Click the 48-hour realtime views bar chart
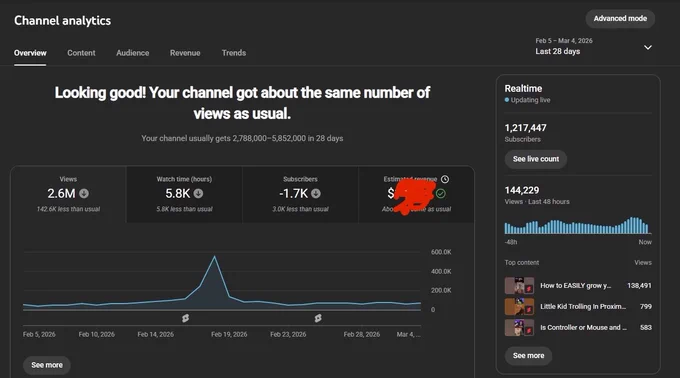 [x=578, y=225]
